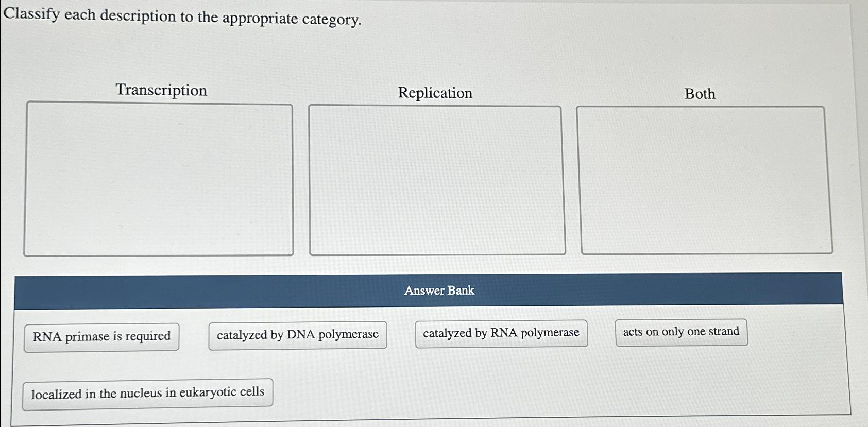
Task: Click the 'acts on only one strand' tile
Action: (x=681, y=332)
